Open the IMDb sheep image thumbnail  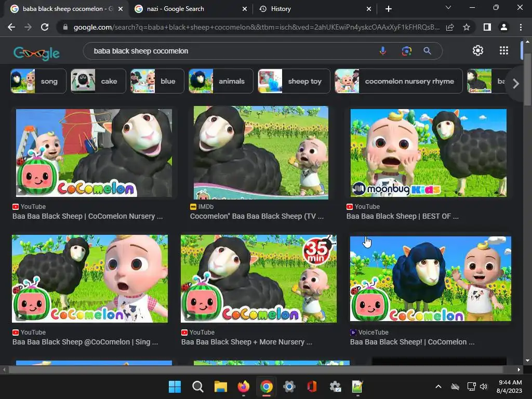261,153
